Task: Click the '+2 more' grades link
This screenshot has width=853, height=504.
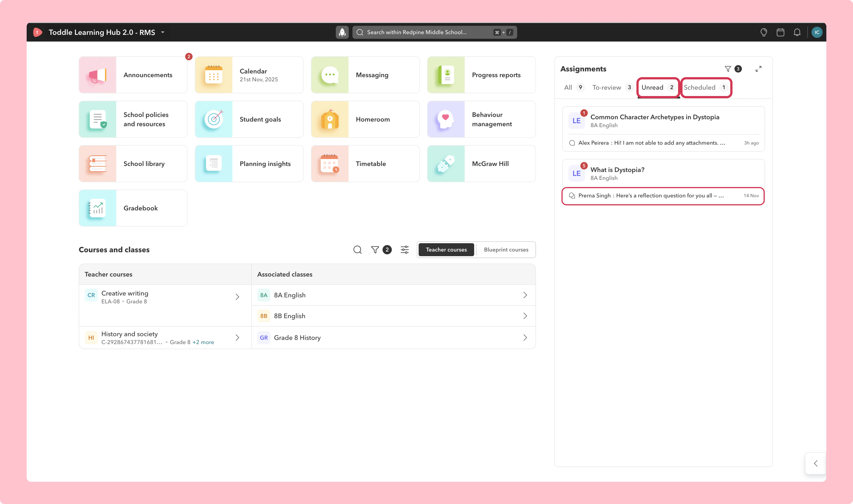Action: click(203, 342)
